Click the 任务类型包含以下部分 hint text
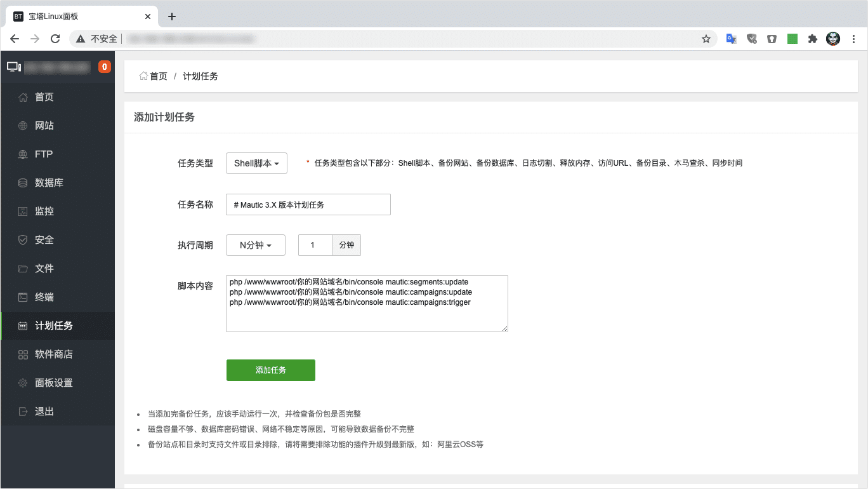868x489 pixels. coord(528,163)
